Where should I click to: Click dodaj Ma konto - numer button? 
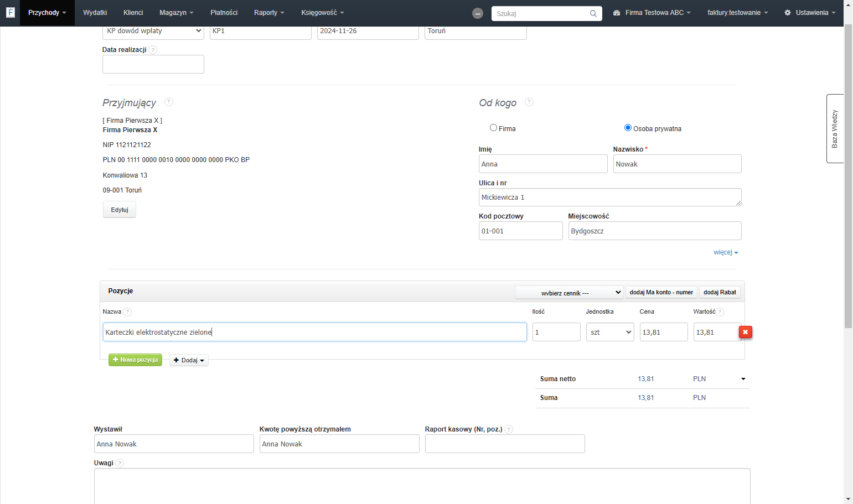(x=661, y=292)
